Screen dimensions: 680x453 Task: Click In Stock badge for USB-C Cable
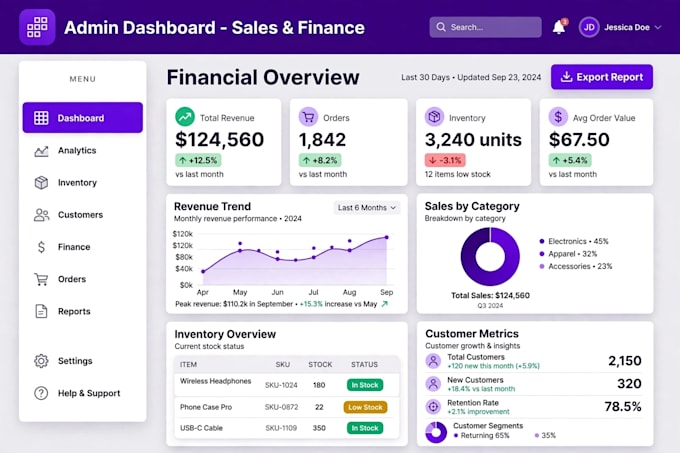(x=365, y=428)
